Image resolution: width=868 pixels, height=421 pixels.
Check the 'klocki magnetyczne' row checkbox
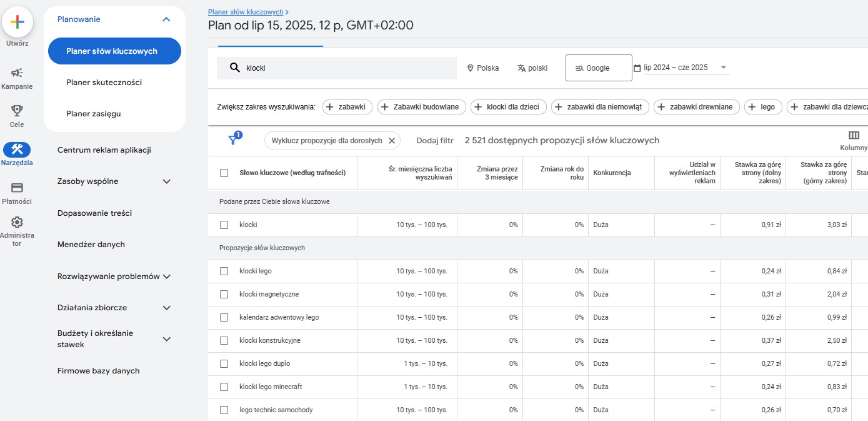tap(224, 294)
